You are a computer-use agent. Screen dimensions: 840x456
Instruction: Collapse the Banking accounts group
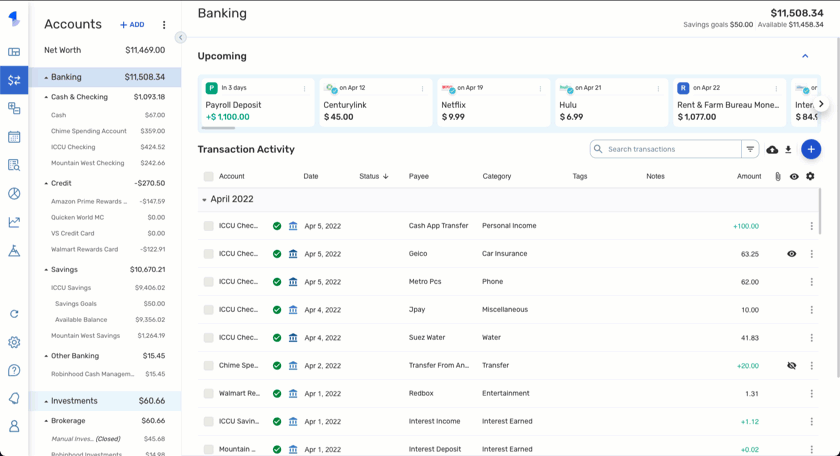[x=46, y=78]
